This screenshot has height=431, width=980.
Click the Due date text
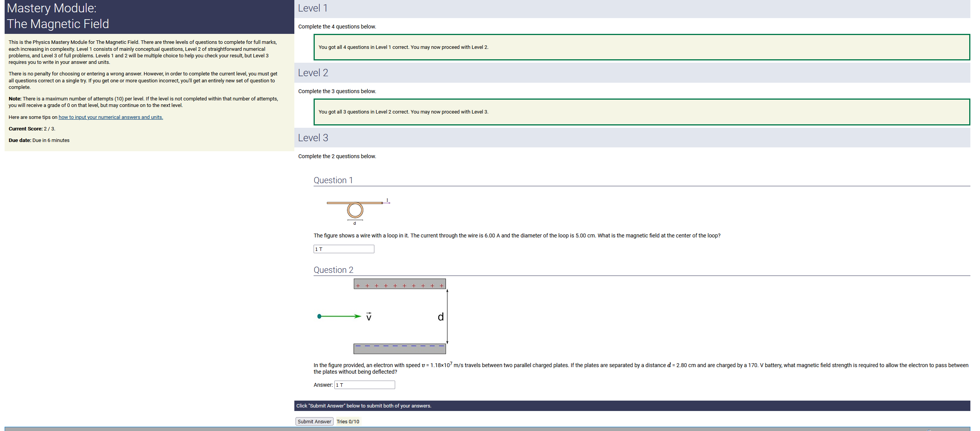coord(39,140)
